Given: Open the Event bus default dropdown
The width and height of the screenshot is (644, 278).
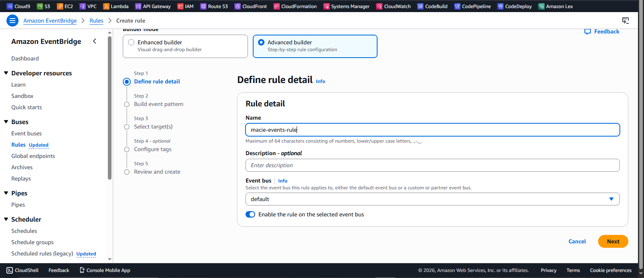Looking at the screenshot, I should tap(432, 199).
